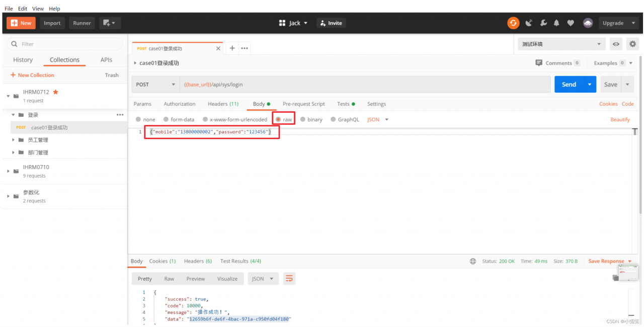Click the star on IHRM0712 collection
Screen dimensions: 644x327
click(x=55, y=92)
